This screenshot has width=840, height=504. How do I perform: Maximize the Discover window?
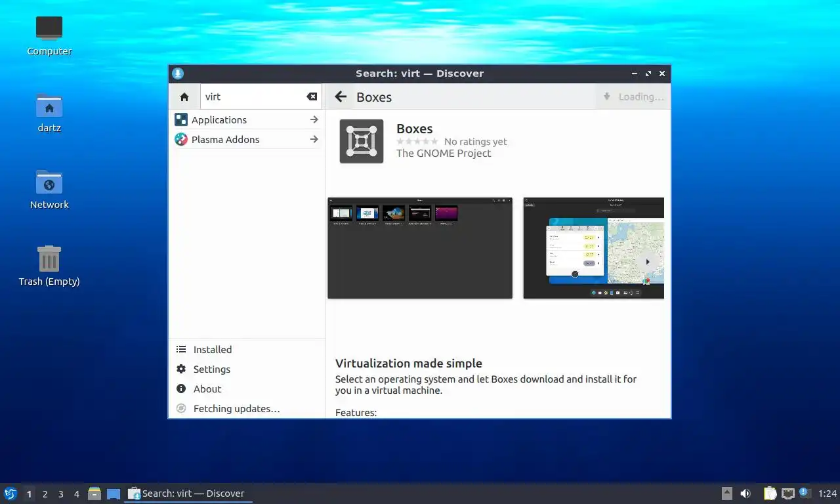[x=648, y=73]
